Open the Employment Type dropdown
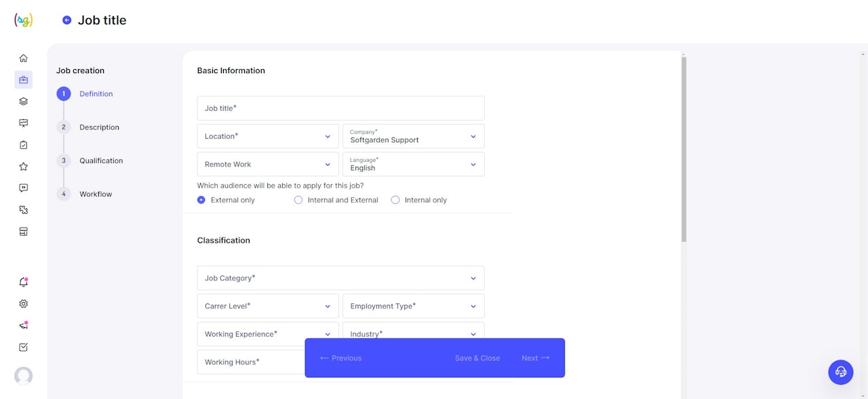The width and height of the screenshot is (868, 399). [413, 306]
